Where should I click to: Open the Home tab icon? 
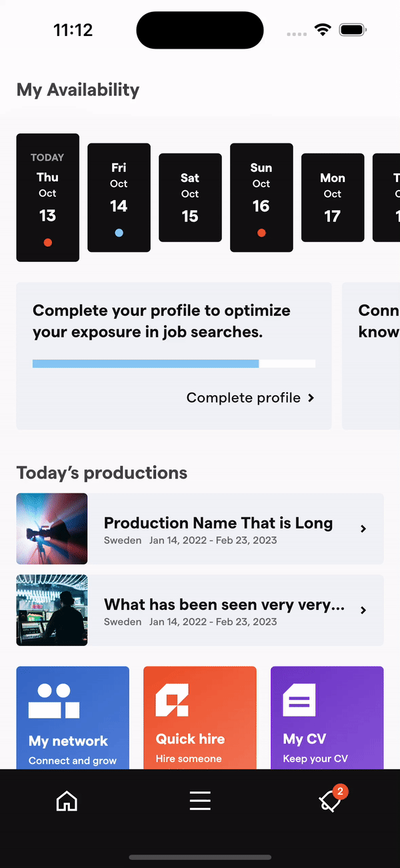67,801
